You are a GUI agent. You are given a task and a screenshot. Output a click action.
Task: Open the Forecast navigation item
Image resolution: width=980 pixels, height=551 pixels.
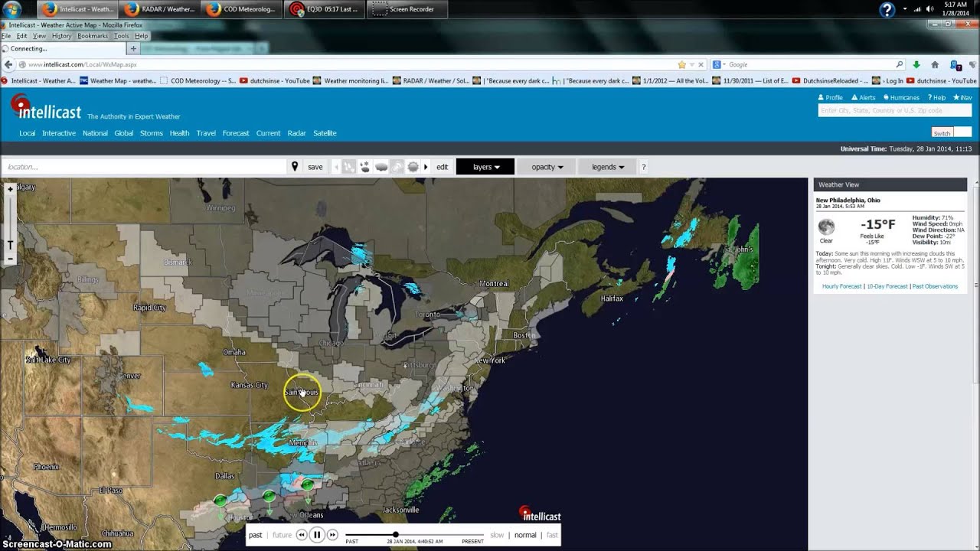pos(236,133)
